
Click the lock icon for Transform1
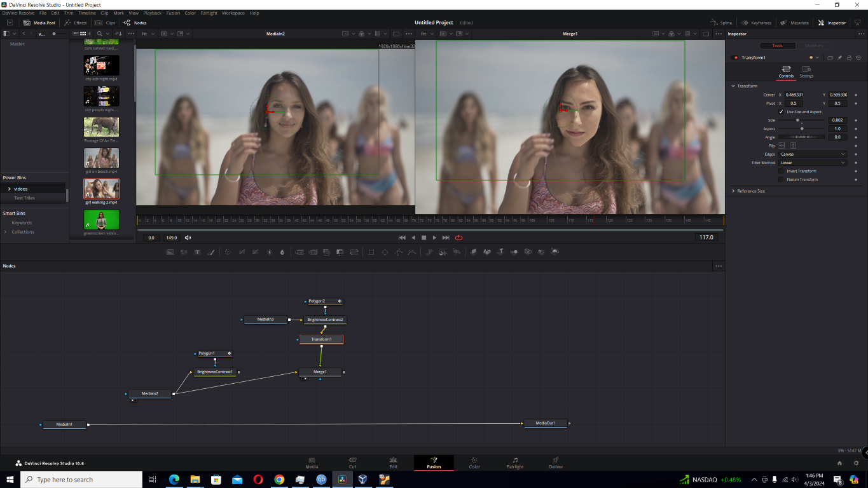click(x=849, y=58)
